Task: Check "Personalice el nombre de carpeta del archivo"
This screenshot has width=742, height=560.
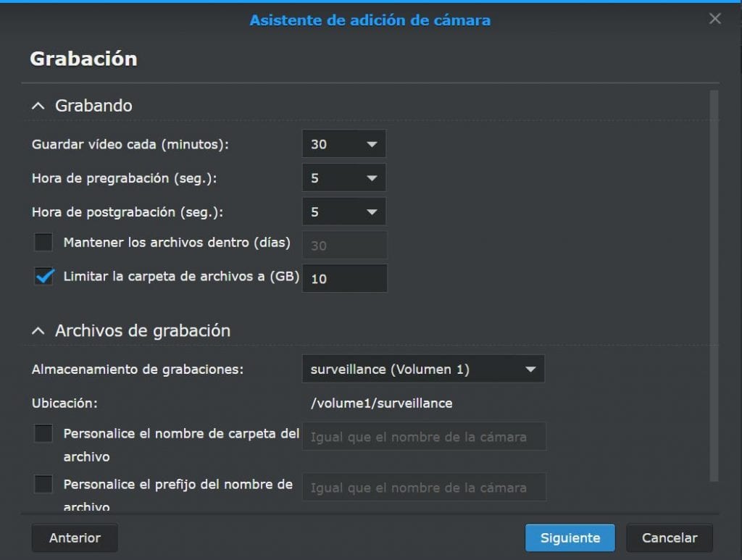Action: [43, 432]
